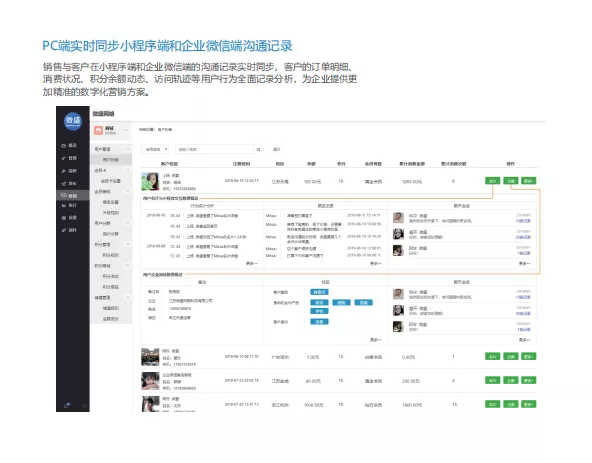The image size is (592, 463).
Task: Focus the search text input field
Action: [x=214, y=150]
